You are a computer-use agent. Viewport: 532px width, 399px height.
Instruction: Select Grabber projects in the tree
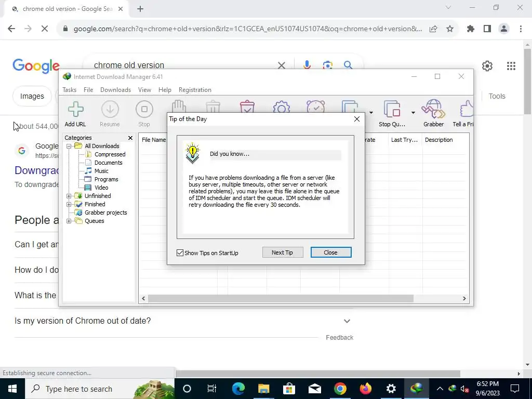[105, 212]
